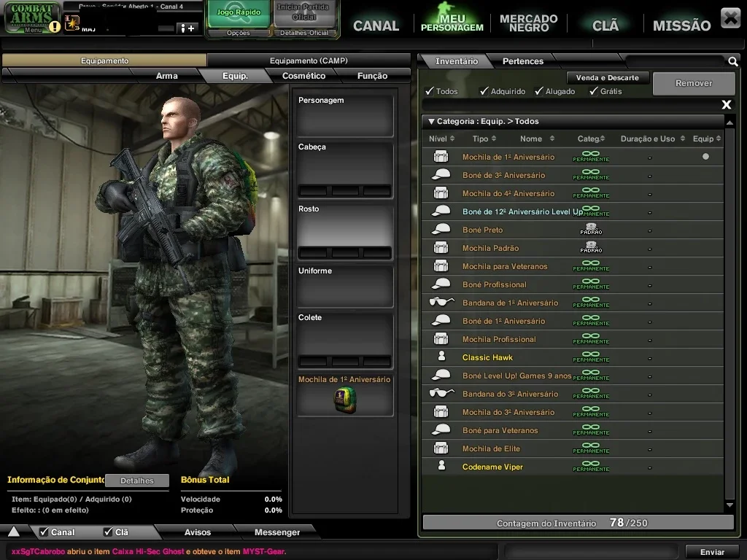
Task: Click Padrão category icon on Boné Preto row
Action: 591,229
